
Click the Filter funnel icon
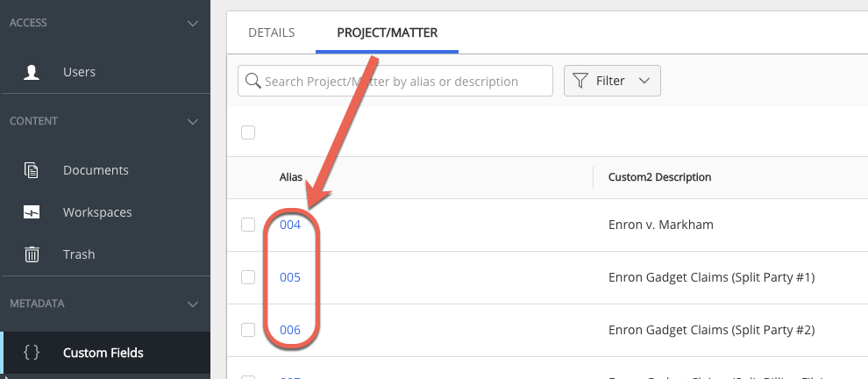pyautogui.click(x=580, y=81)
